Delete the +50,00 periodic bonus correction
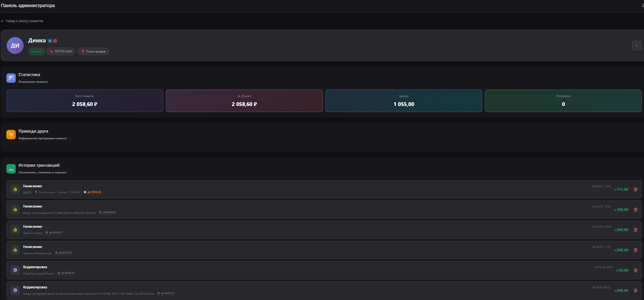The image size is (644, 300). 635,270
